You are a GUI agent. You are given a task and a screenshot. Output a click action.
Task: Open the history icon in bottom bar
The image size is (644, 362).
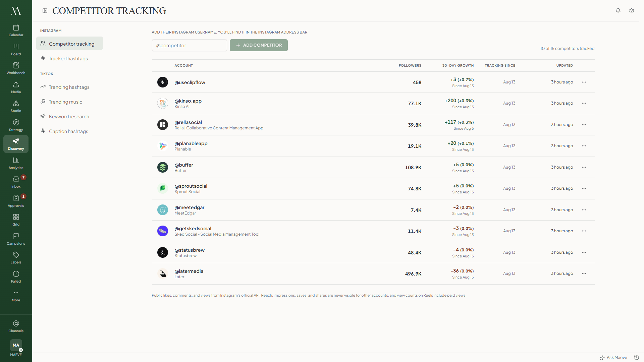(636, 358)
